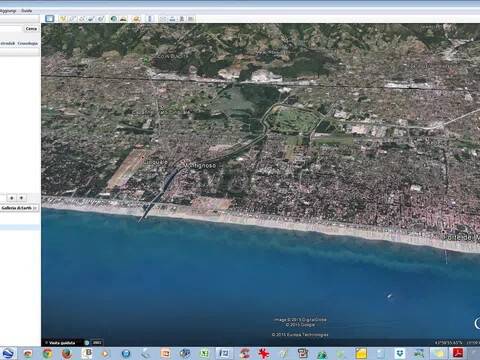The width and height of the screenshot is (480, 360).
Task: Open Google Chrome from the taskbar
Action: (47, 353)
